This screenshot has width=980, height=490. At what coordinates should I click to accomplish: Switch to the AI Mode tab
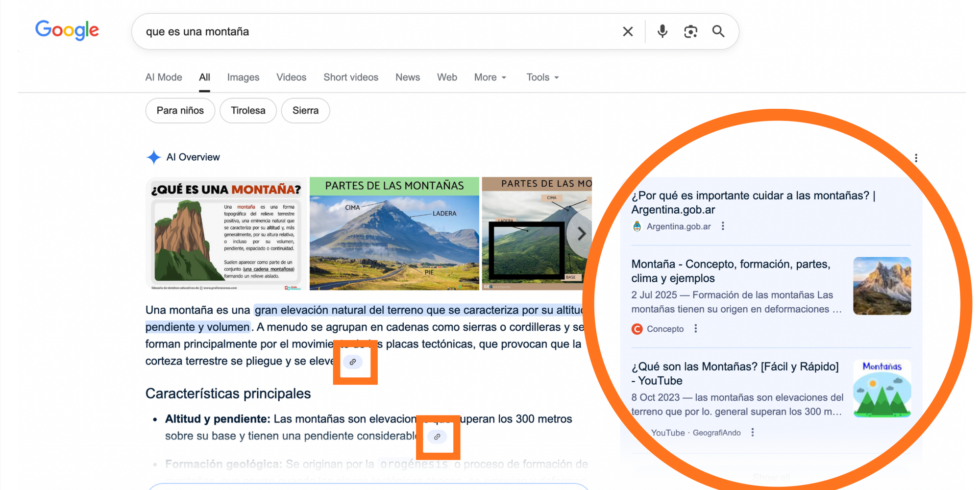164,77
